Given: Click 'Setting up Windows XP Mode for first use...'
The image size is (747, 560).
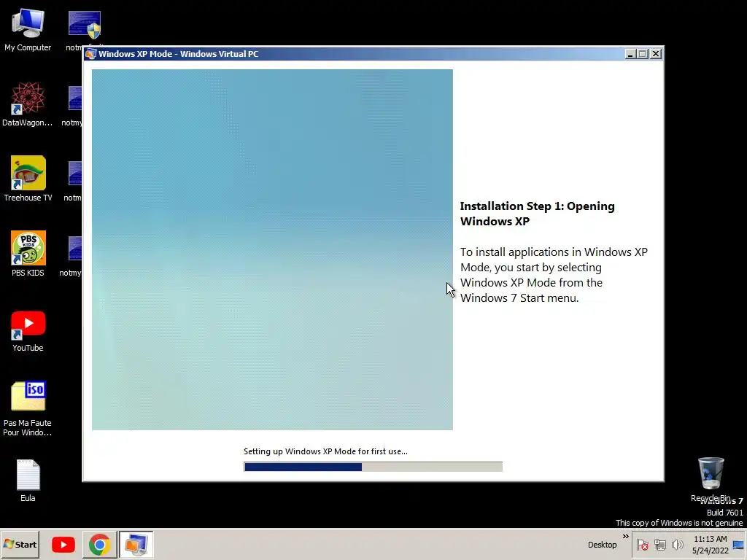Looking at the screenshot, I should tap(325, 451).
